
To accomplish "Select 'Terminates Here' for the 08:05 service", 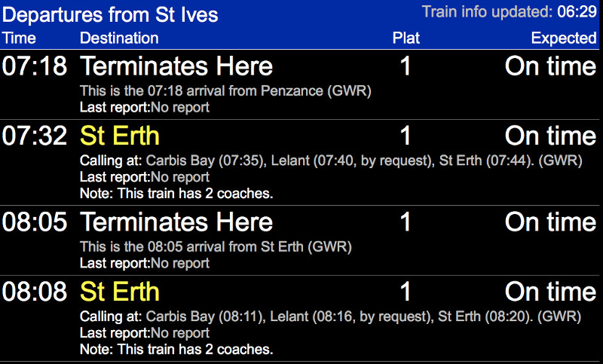I will 176,222.
